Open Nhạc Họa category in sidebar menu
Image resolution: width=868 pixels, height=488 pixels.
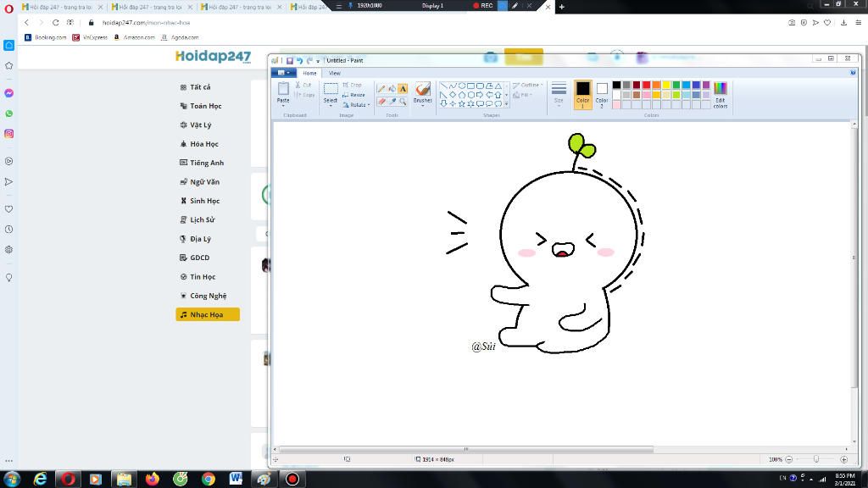point(208,314)
